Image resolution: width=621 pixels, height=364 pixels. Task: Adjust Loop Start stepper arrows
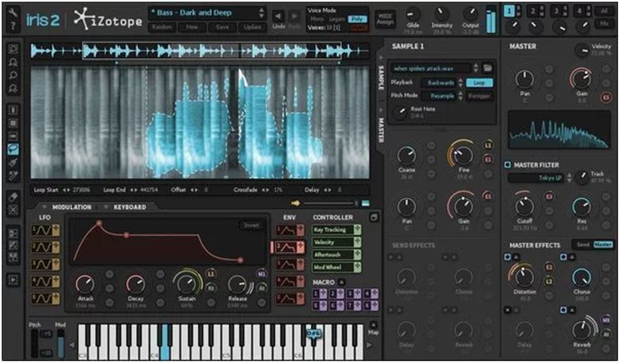tap(66, 190)
